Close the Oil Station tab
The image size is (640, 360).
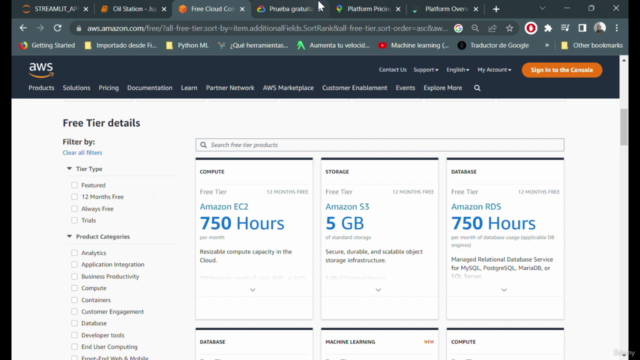(164, 9)
